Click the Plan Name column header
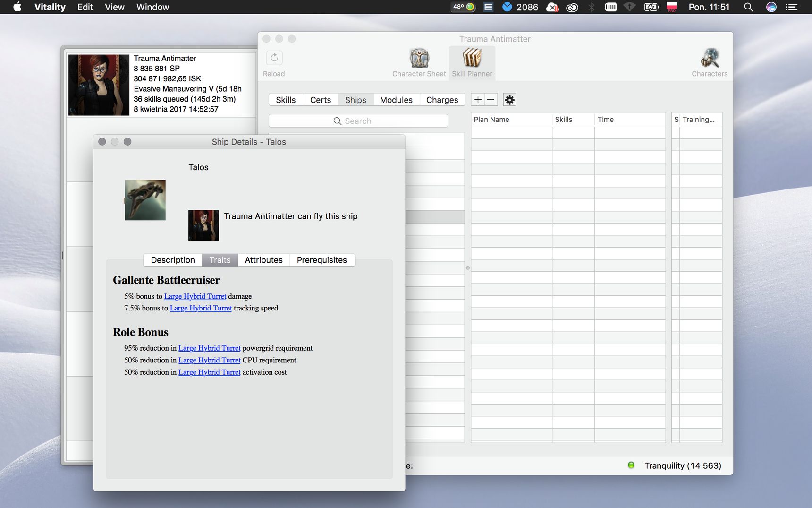Image resolution: width=812 pixels, height=508 pixels. [x=511, y=120]
